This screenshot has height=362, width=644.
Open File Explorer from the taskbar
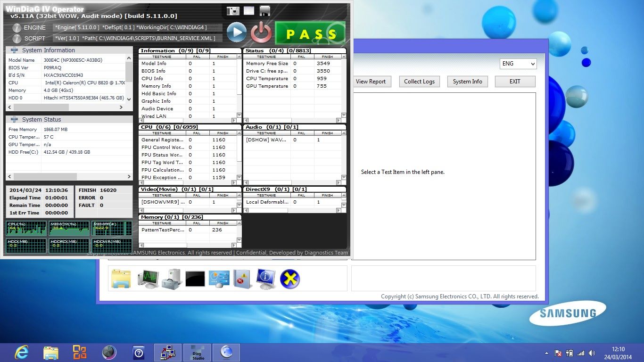click(x=51, y=352)
